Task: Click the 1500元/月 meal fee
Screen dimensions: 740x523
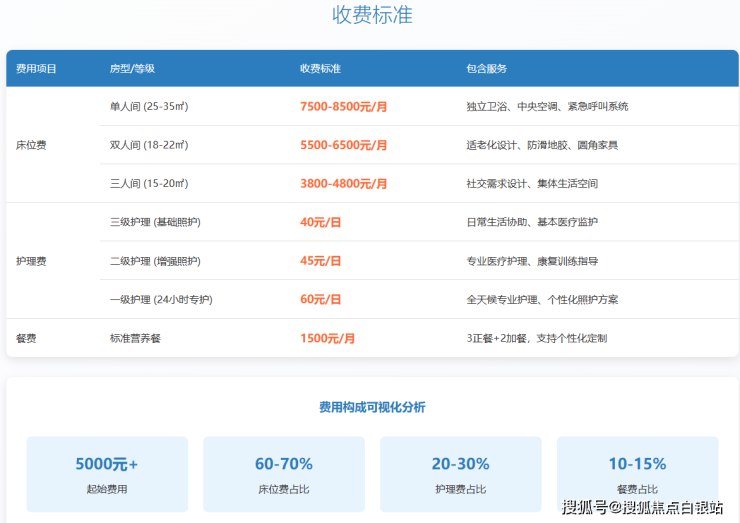Action: pos(327,339)
